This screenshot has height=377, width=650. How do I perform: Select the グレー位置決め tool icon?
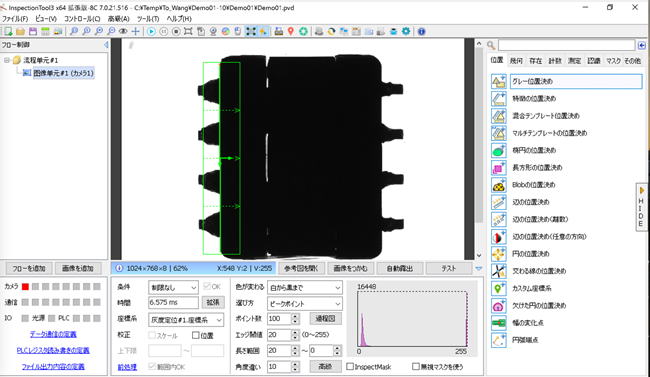click(x=499, y=81)
